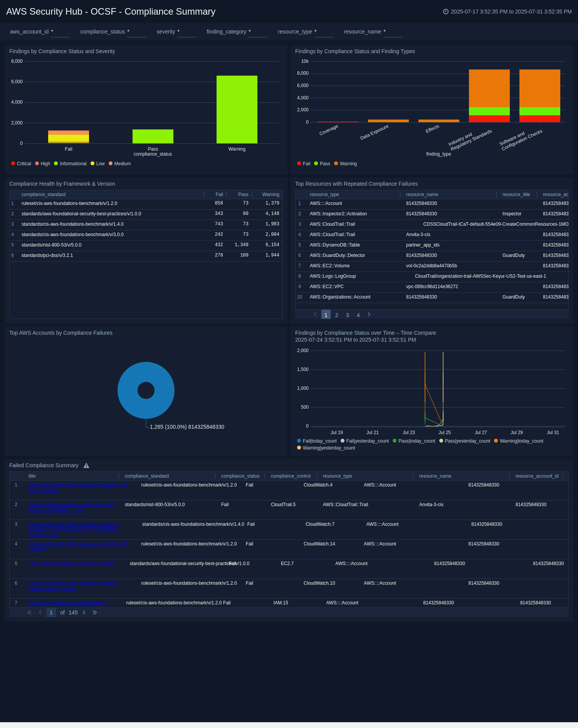This screenshot has width=578, height=728.
Task: Sort Failed Compliance Summary by title header
Action: [32, 476]
